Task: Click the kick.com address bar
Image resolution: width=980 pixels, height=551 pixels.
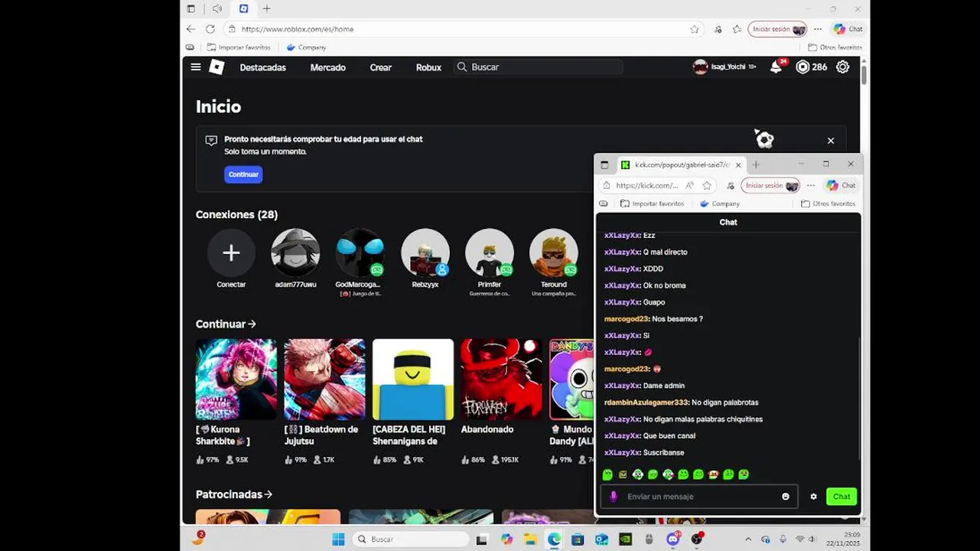Action: point(646,185)
